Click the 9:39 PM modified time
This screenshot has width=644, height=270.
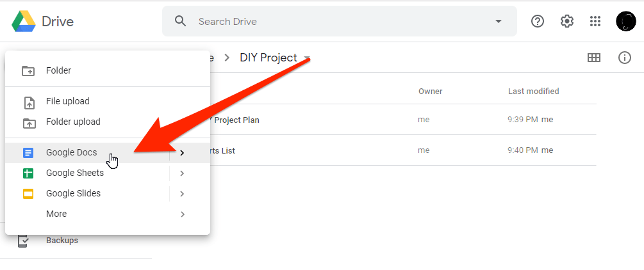click(523, 120)
